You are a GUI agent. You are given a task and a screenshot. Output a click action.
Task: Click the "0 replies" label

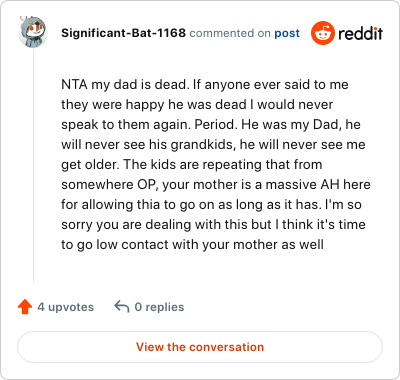(x=159, y=307)
